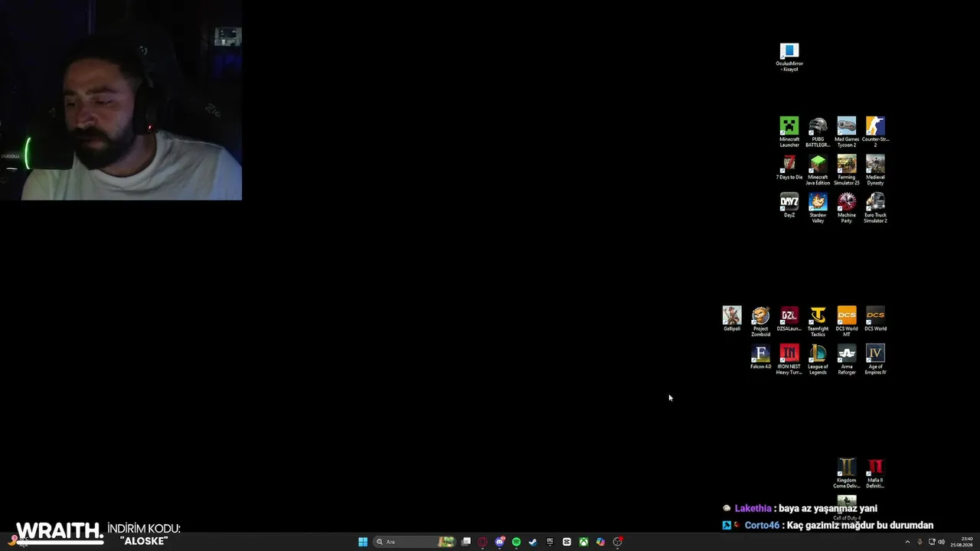Viewport: 980px width, 551px height.
Task: Open Discord from the taskbar
Action: tap(499, 542)
